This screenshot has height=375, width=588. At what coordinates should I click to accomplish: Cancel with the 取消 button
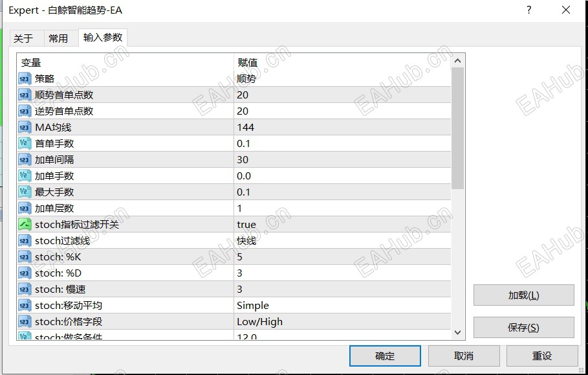464,356
